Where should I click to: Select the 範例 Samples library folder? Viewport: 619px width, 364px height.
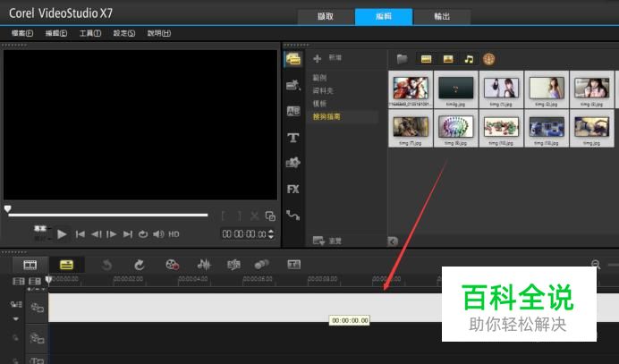pos(319,78)
